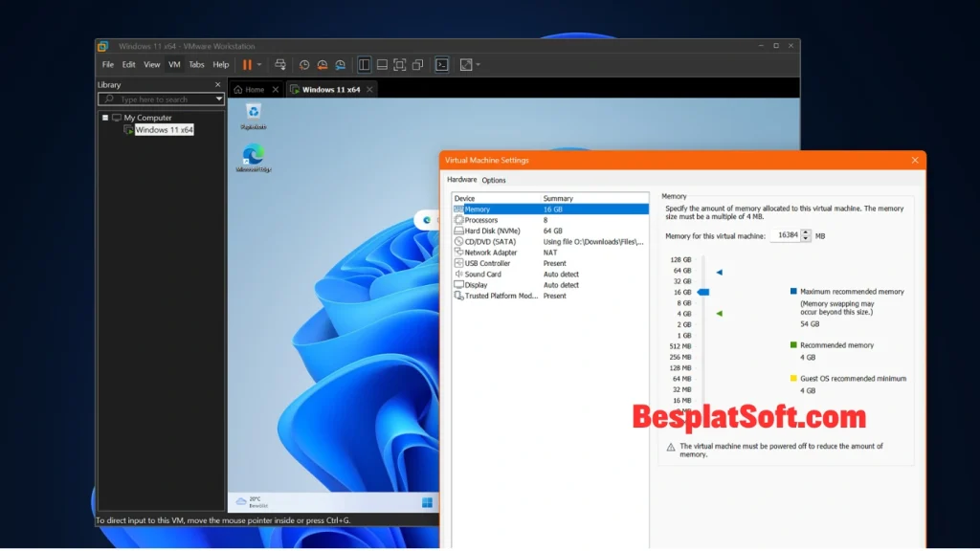Image resolution: width=980 pixels, height=551 pixels.
Task: Collapse the My Computer tree node
Action: (x=104, y=117)
